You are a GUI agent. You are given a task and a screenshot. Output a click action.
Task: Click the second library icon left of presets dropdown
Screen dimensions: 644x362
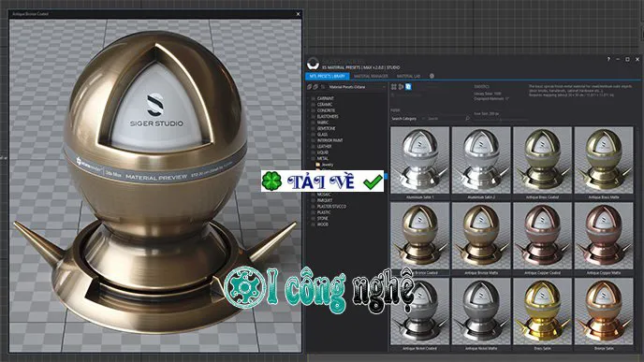point(315,87)
